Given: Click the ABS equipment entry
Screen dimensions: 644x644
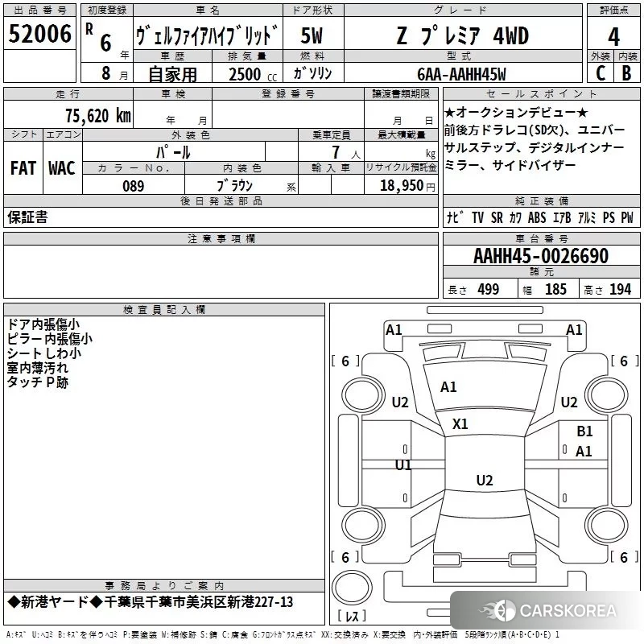Looking at the screenshot, I should click(x=537, y=217).
